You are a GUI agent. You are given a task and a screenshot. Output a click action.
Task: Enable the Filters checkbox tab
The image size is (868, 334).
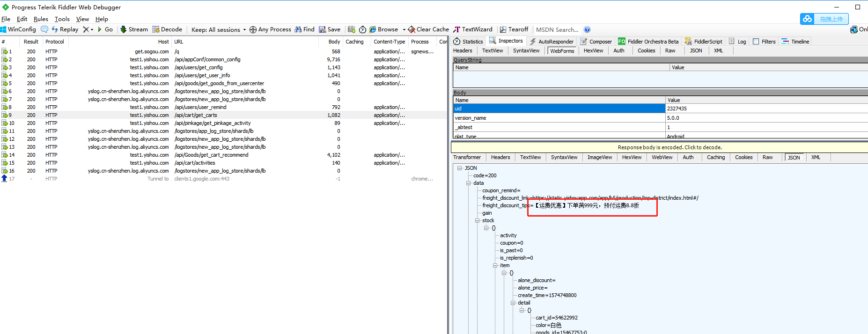pos(764,42)
